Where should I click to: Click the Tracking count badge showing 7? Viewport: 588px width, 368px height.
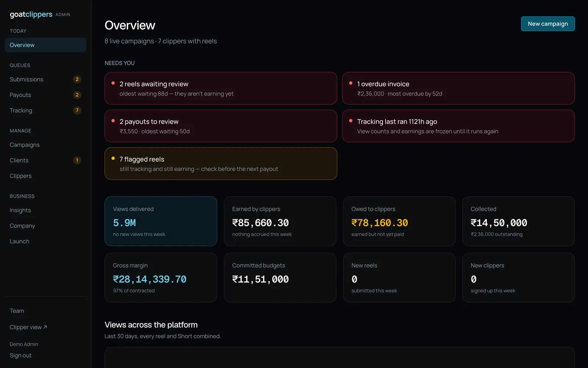[x=77, y=110]
